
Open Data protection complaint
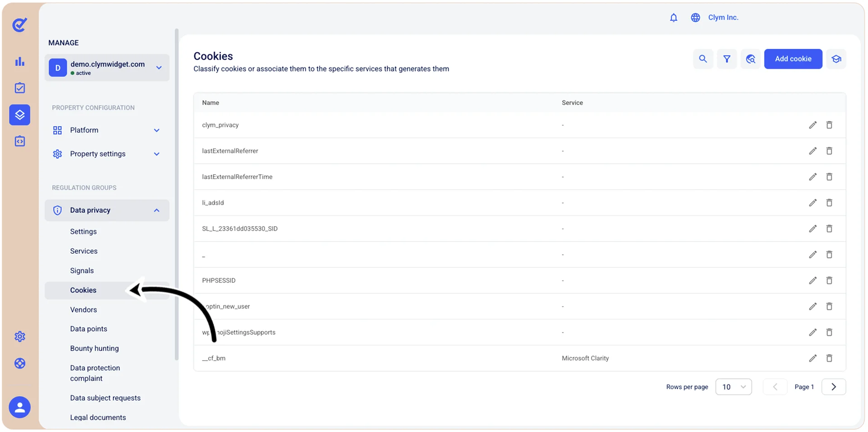pos(95,373)
